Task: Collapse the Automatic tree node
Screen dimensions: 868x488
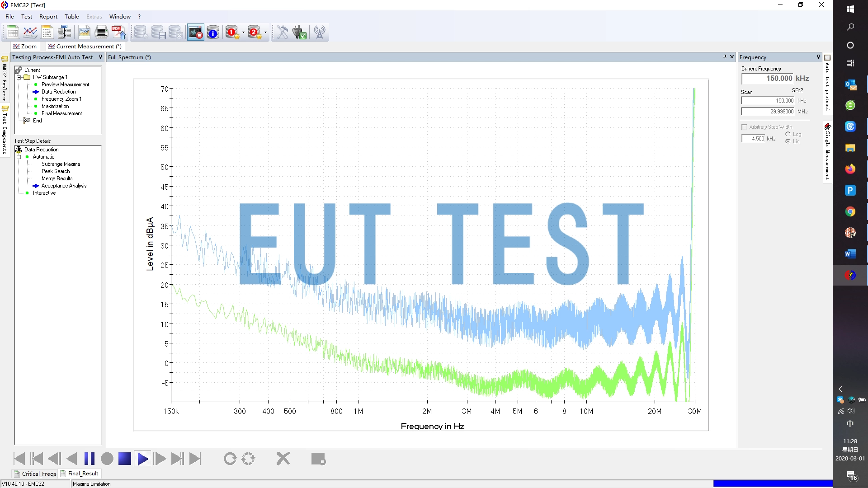Action: click(19, 157)
